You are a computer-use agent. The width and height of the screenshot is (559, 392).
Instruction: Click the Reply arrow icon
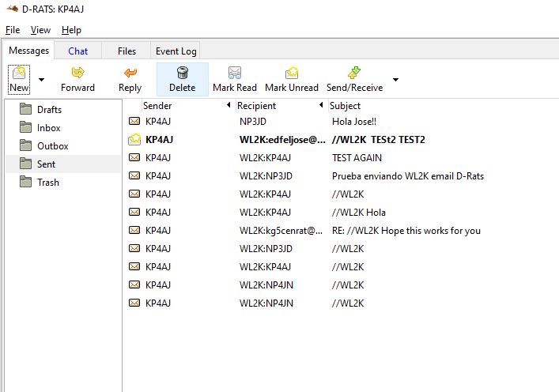130,73
